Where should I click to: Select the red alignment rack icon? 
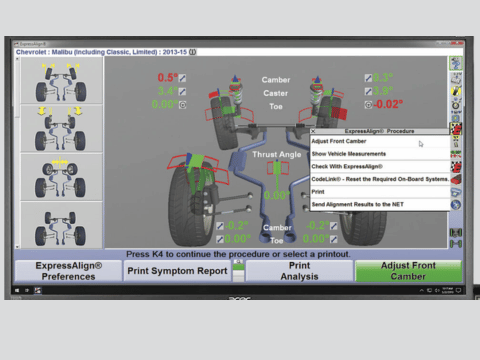(456, 180)
